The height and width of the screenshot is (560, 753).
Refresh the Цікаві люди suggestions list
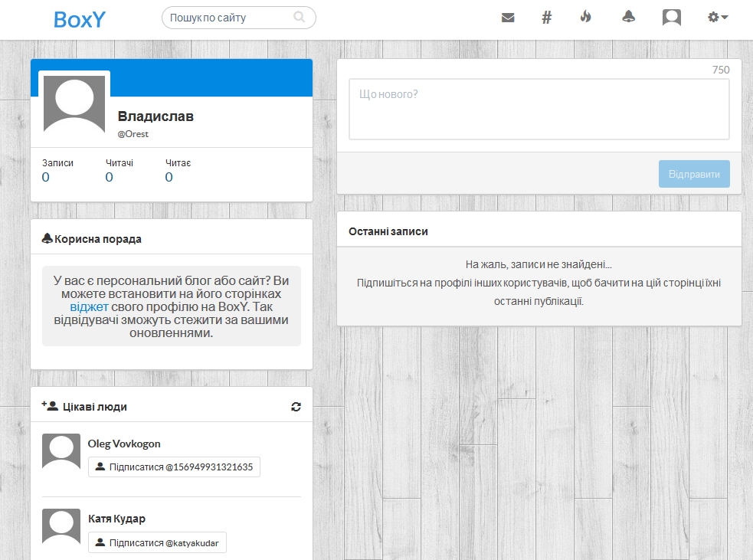click(x=296, y=407)
